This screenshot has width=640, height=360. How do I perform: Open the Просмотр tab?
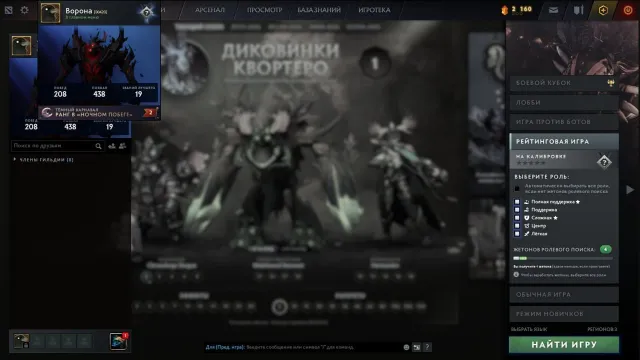pos(264,10)
